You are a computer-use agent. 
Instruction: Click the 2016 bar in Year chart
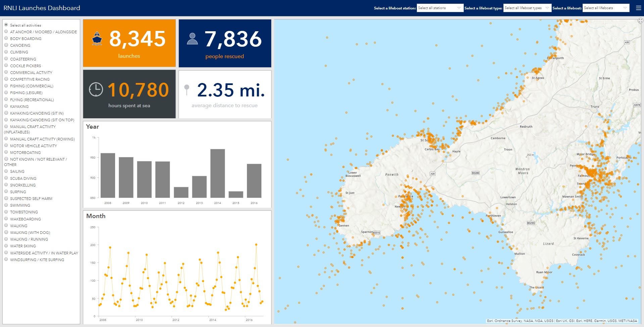[x=254, y=181]
